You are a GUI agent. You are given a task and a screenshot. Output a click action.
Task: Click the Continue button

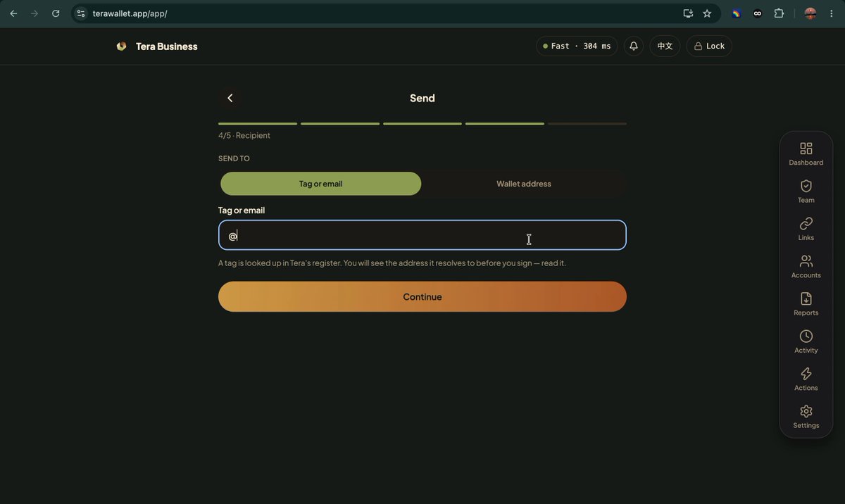tap(423, 296)
